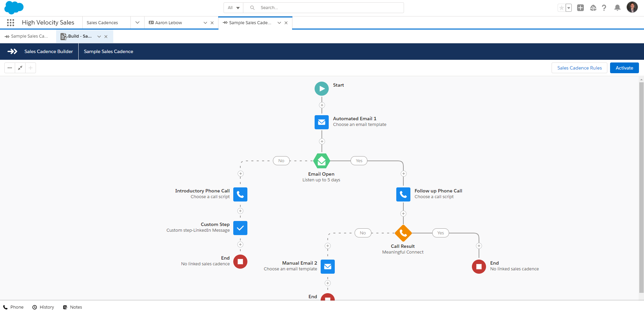This screenshot has height=314, width=644.
Task: Open user profile avatar
Action: (632, 7)
